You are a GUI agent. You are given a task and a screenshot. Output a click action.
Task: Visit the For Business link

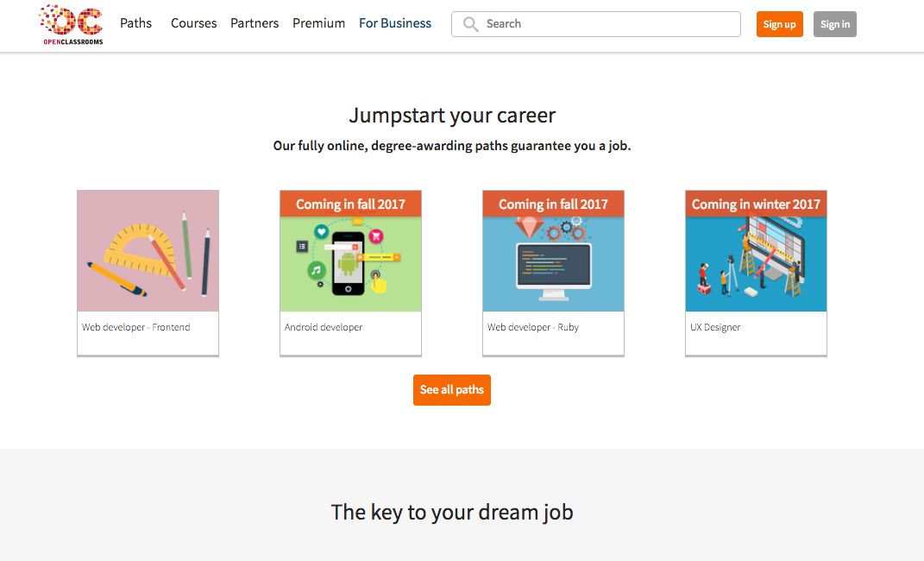point(395,23)
